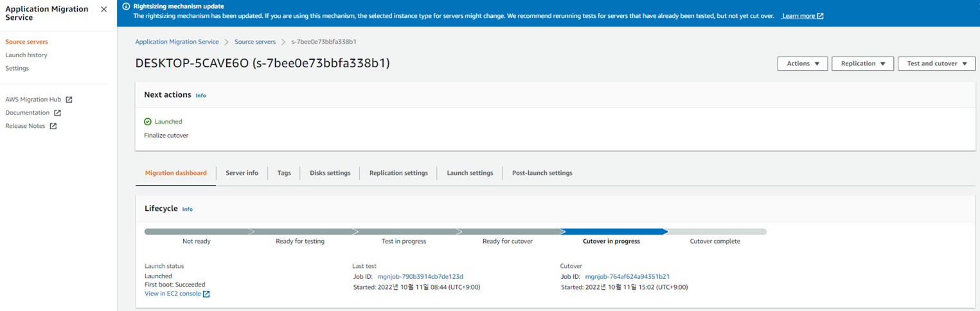Click the Not ready lifecycle segment
Image resolution: width=980 pixels, height=311 pixels.
(x=197, y=232)
